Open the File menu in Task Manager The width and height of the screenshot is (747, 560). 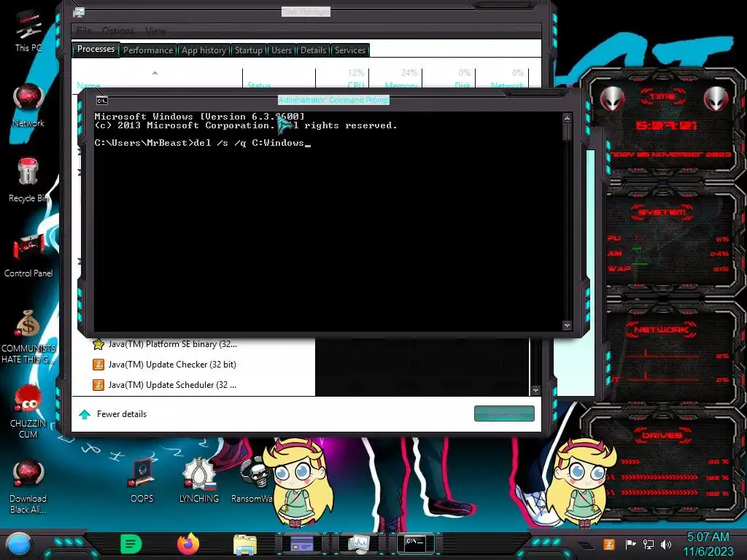coord(85,31)
